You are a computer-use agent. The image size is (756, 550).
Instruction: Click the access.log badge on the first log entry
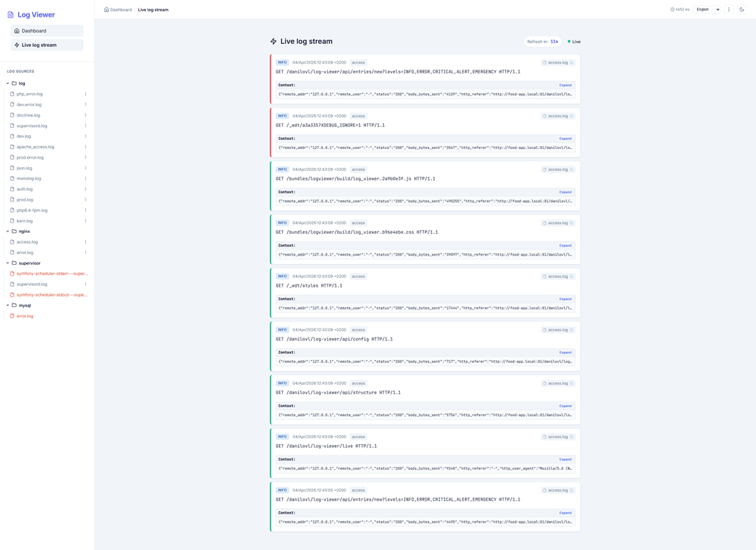[x=557, y=62]
